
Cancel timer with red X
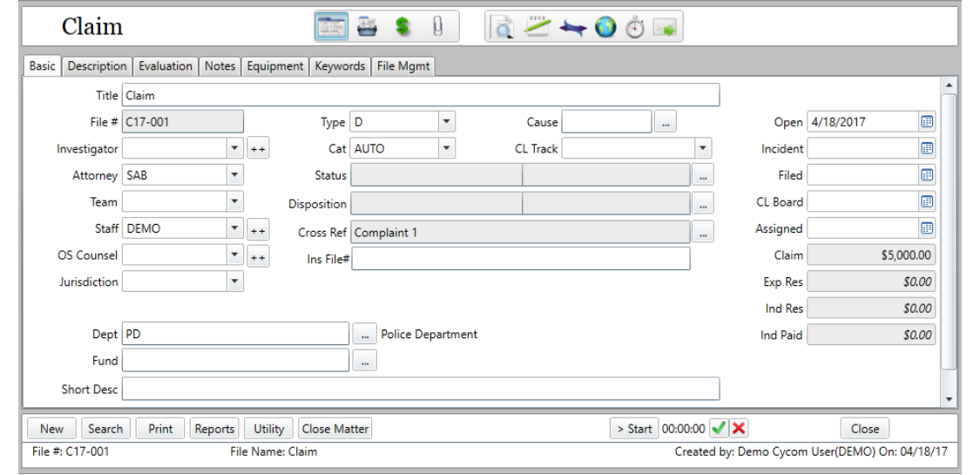pos(739,428)
